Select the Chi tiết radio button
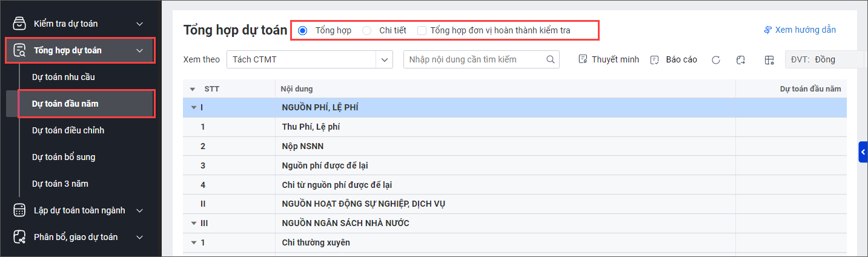 click(367, 30)
